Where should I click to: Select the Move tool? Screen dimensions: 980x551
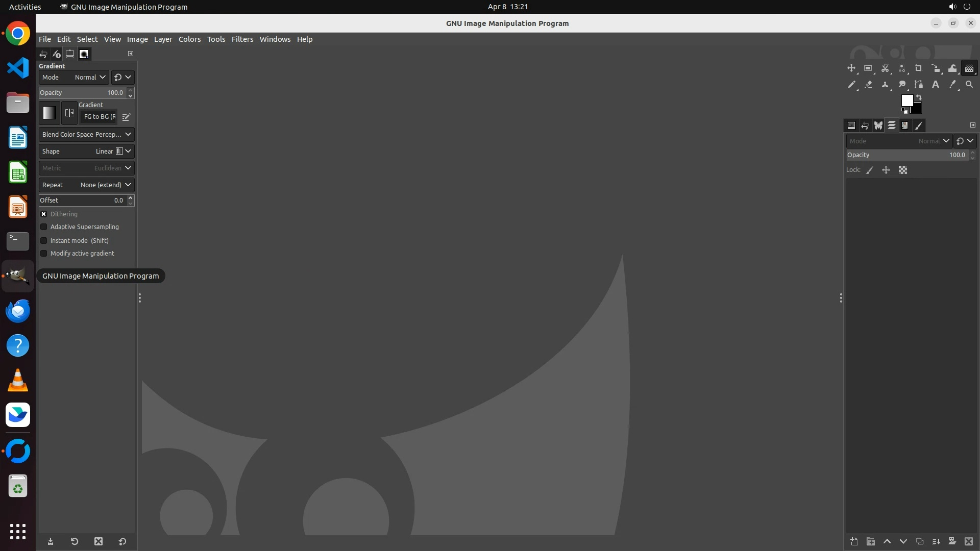pos(851,68)
